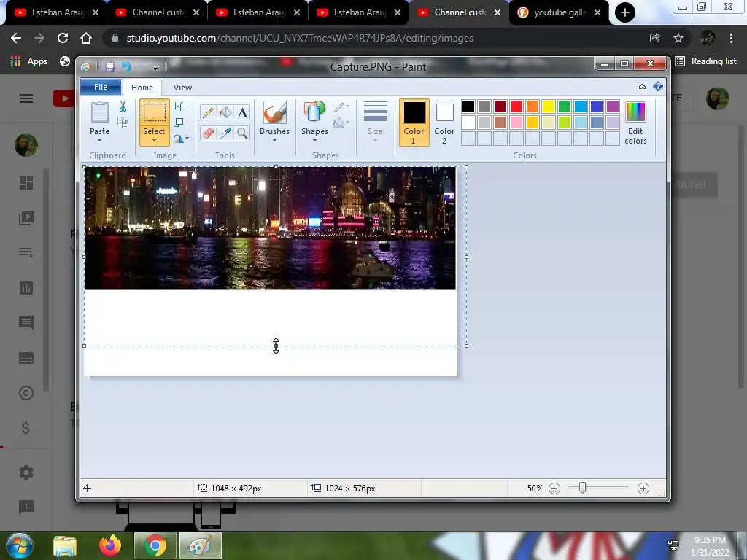747x560 pixels.
Task: Open the Shape outline dropdown
Action: 341,107
